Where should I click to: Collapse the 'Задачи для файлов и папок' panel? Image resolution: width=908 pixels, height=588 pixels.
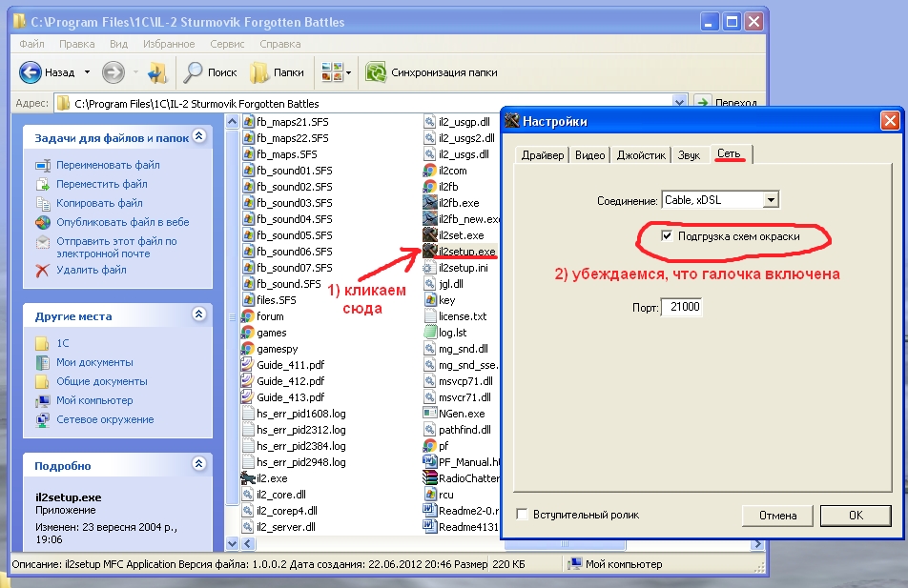(x=199, y=136)
